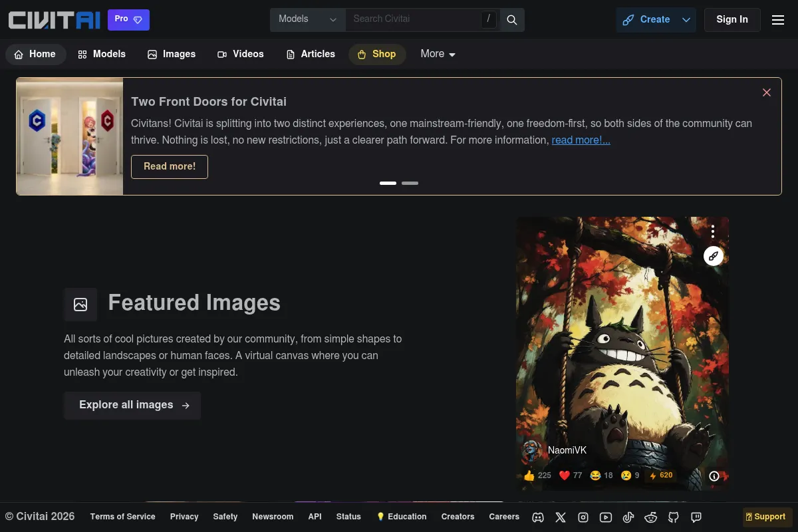Open the Instagram footer icon
Image resolution: width=798 pixels, height=532 pixels.
click(x=583, y=517)
